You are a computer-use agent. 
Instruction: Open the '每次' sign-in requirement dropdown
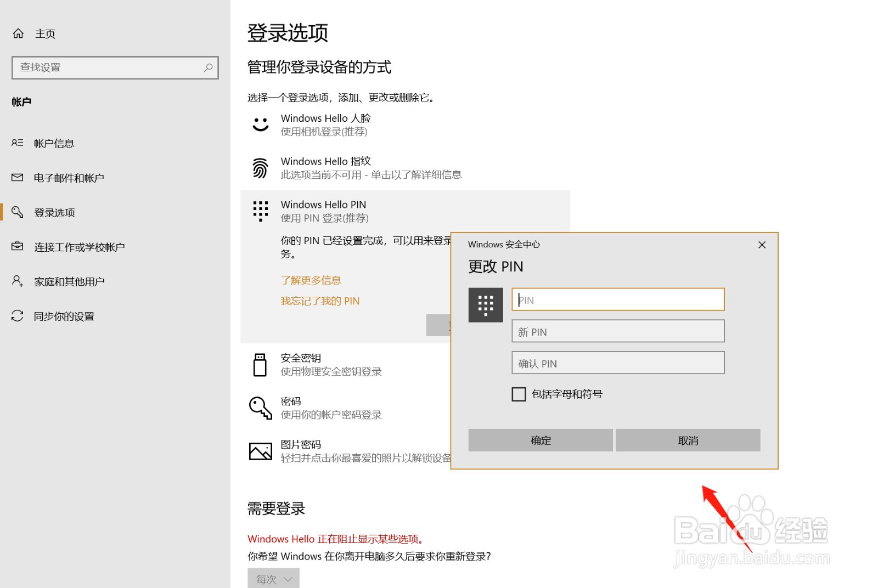273,579
